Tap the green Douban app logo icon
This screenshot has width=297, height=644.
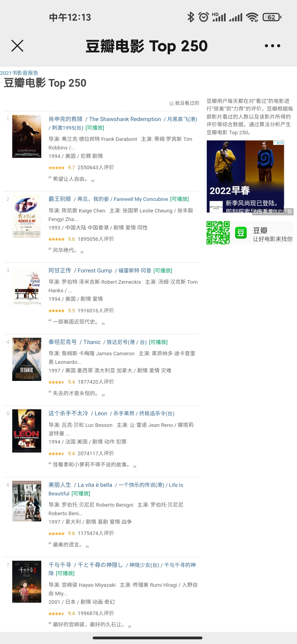coord(241,233)
